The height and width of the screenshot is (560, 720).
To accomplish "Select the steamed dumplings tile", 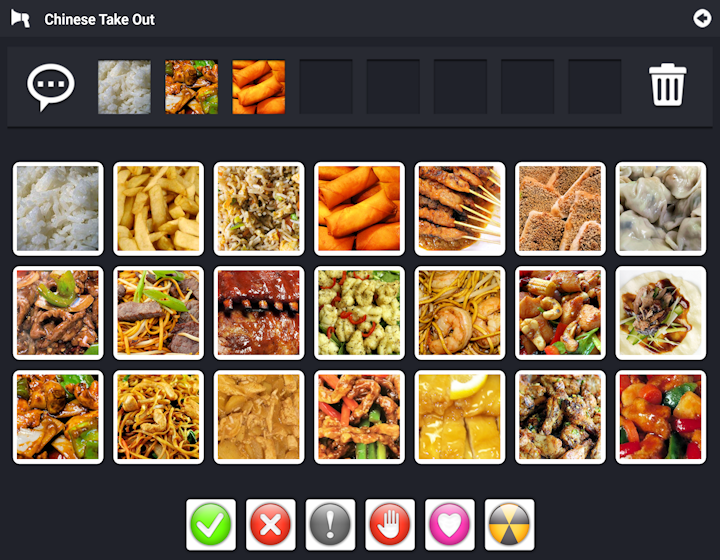I will (660, 208).
